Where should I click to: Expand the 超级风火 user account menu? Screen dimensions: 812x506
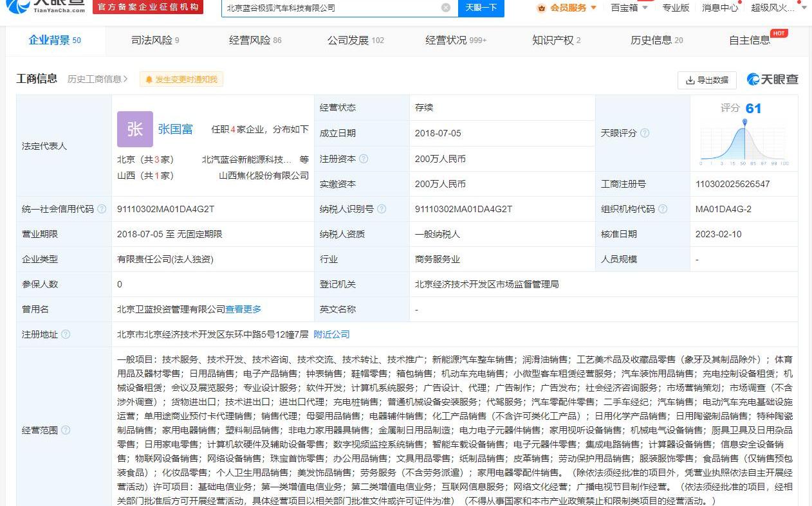(x=779, y=8)
